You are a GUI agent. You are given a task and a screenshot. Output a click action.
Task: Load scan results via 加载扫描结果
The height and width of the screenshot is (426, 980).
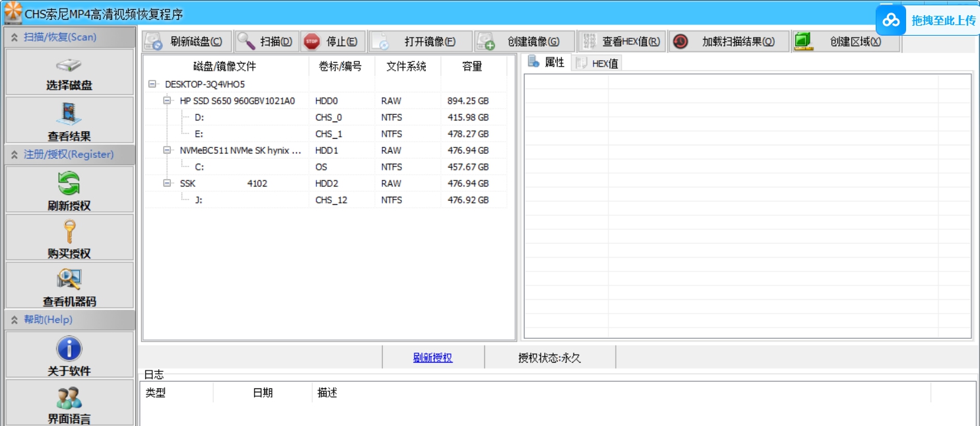pos(729,41)
